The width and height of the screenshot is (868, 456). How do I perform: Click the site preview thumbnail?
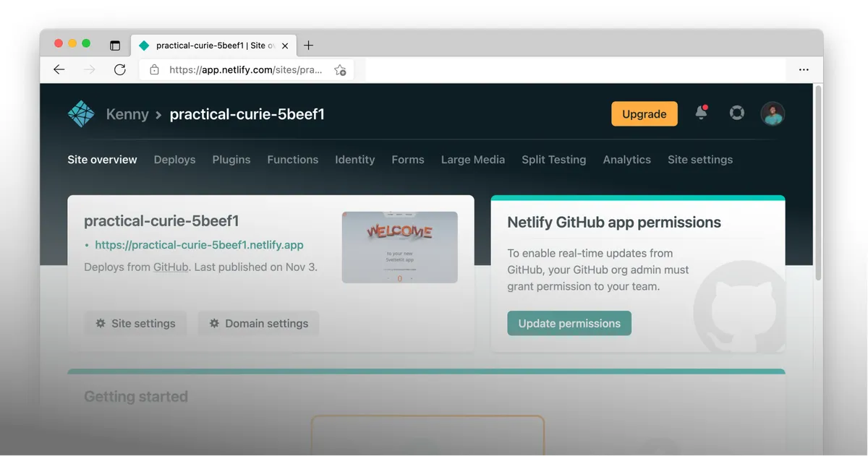[x=399, y=246]
